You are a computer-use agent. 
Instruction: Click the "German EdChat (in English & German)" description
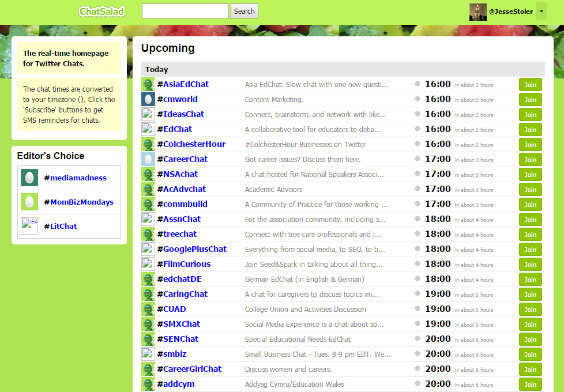click(304, 280)
